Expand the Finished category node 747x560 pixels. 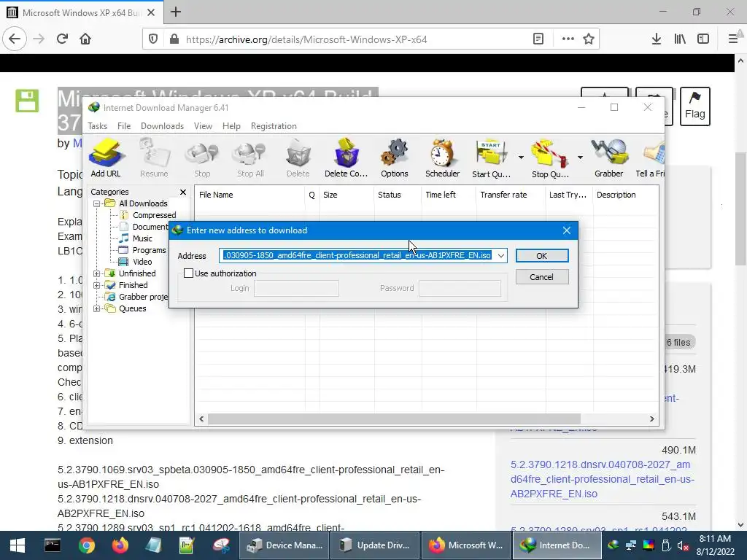coord(97,285)
